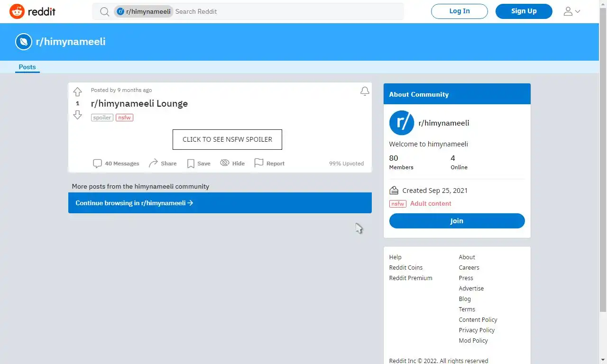Open the Reddit Premium link
607x364 pixels.
point(411,278)
